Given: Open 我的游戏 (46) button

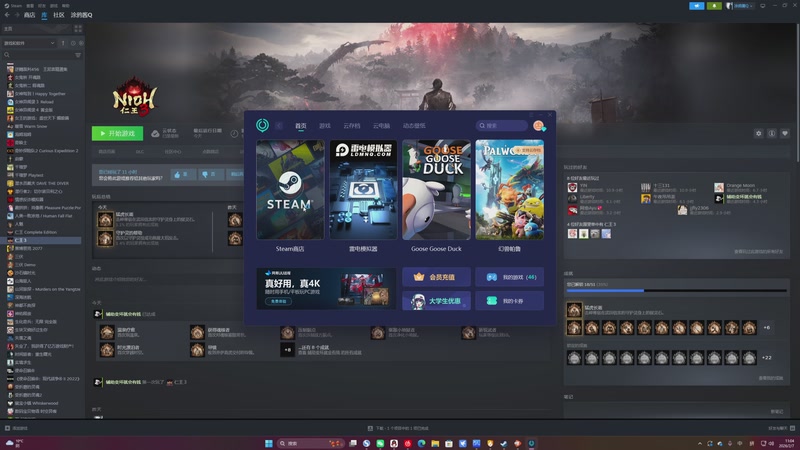Looking at the screenshot, I should pos(509,277).
